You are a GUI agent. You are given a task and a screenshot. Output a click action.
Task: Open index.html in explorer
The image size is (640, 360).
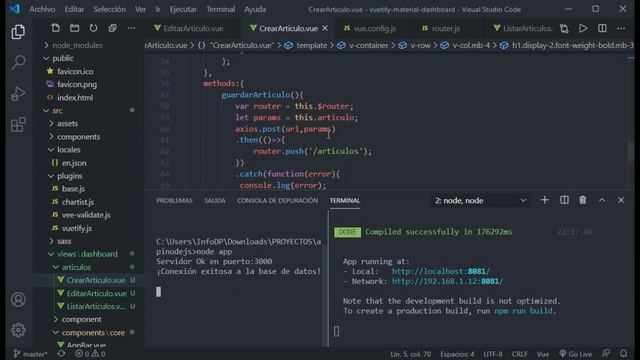(75, 98)
